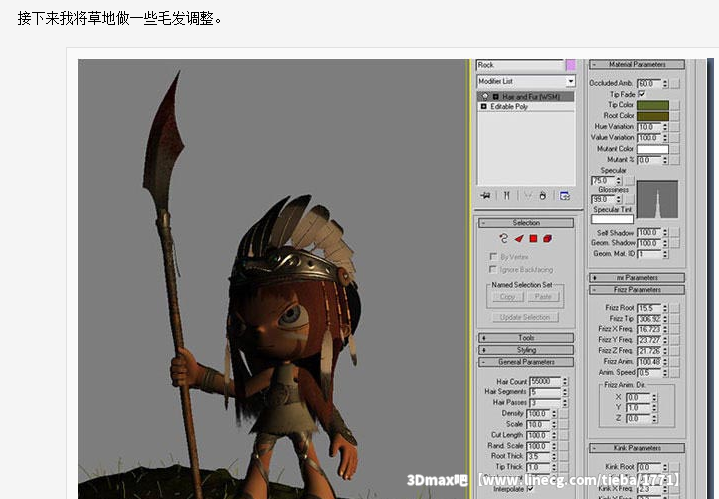
Task: Click the pink object color swatch
Action: coord(570,65)
